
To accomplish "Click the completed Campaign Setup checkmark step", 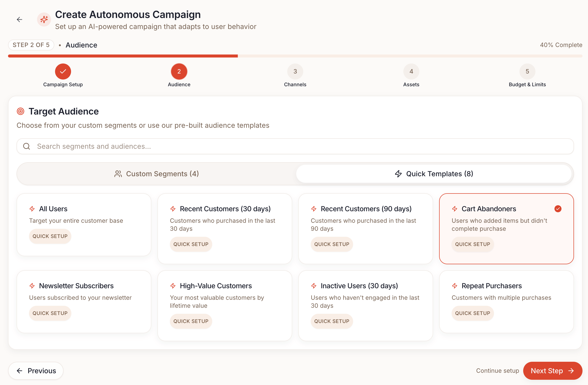I will pyautogui.click(x=63, y=71).
